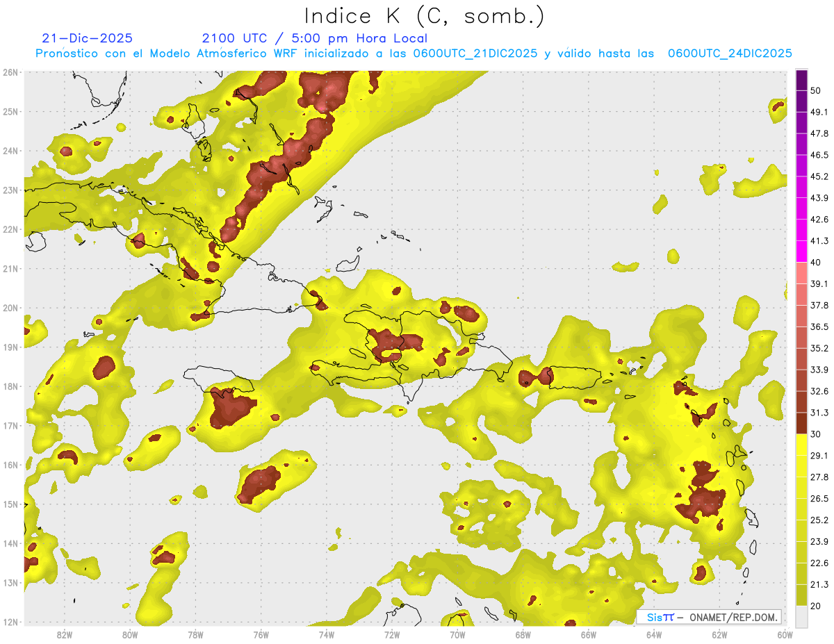Click the '72W' longitude label
Screen dimensions: 834x644
point(392,634)
